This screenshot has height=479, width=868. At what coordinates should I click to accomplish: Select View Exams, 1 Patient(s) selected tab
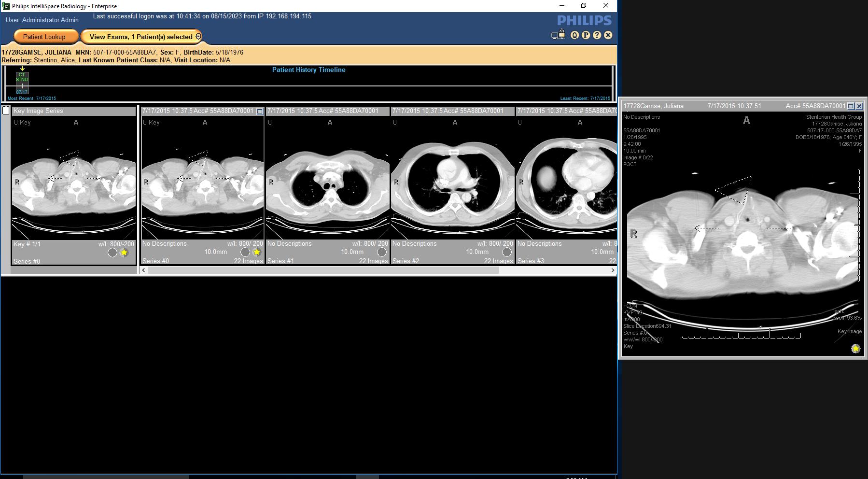point(141,37)
